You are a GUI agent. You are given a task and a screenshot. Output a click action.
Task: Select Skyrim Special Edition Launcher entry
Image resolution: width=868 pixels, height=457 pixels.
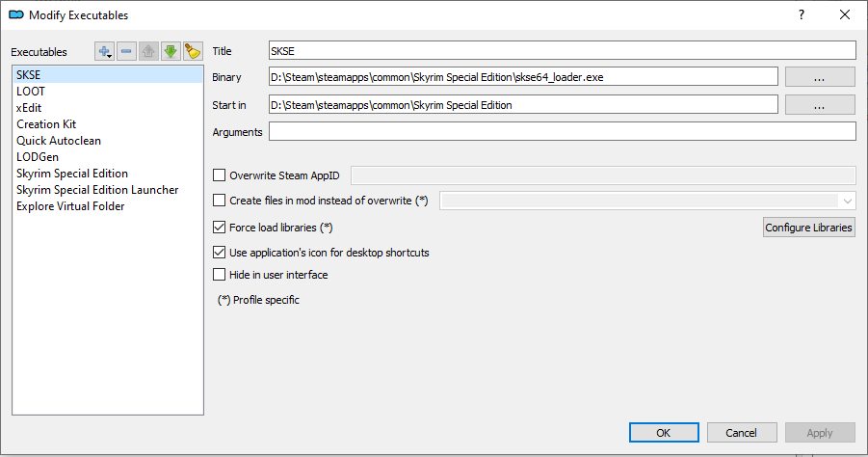97,190
